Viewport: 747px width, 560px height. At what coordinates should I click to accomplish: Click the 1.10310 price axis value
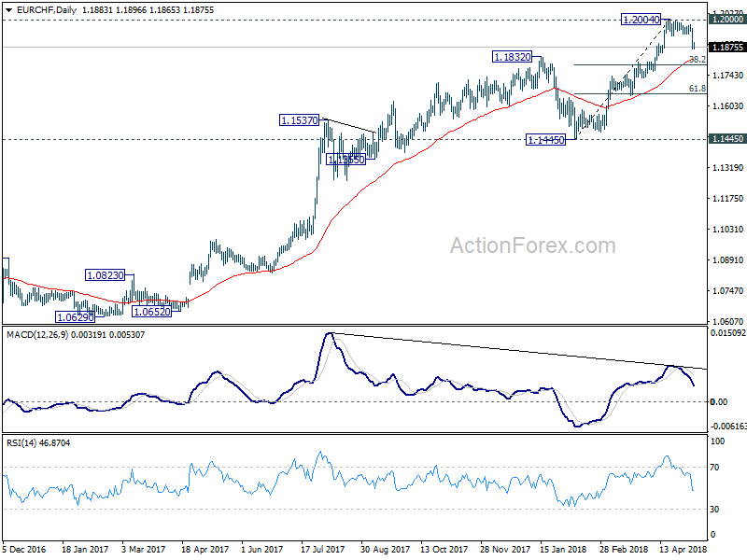(x=727, y=230)
